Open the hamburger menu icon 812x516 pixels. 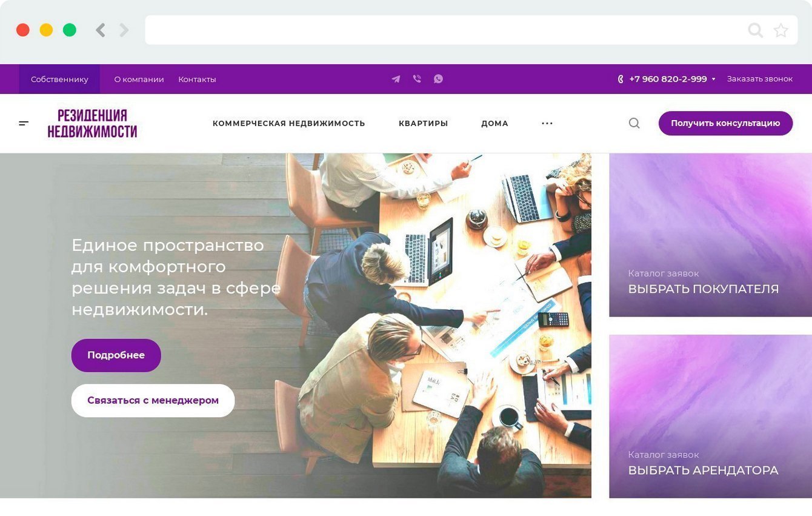pyautogui.click(x=24, y=123)
